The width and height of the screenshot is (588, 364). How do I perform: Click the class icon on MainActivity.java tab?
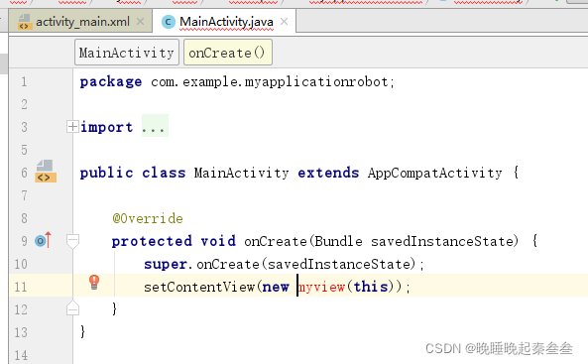pyautogui.click(x=168, y=22)
